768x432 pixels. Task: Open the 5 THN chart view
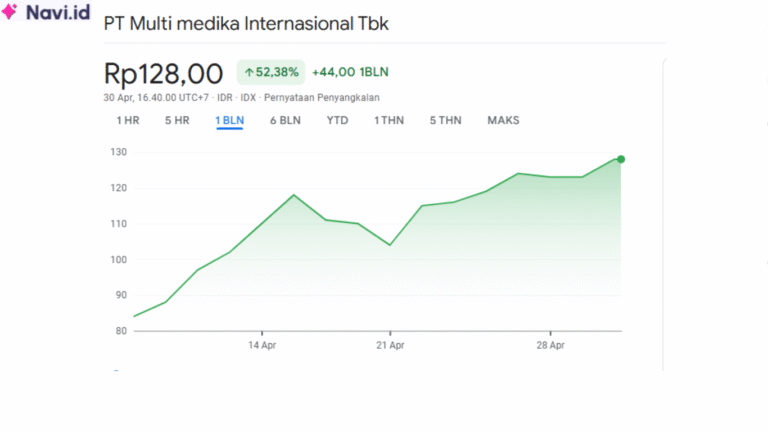pos(445,121)
